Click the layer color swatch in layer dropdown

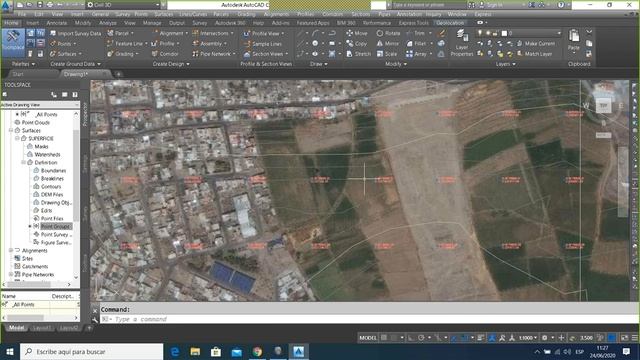click(x=504, y=33)
